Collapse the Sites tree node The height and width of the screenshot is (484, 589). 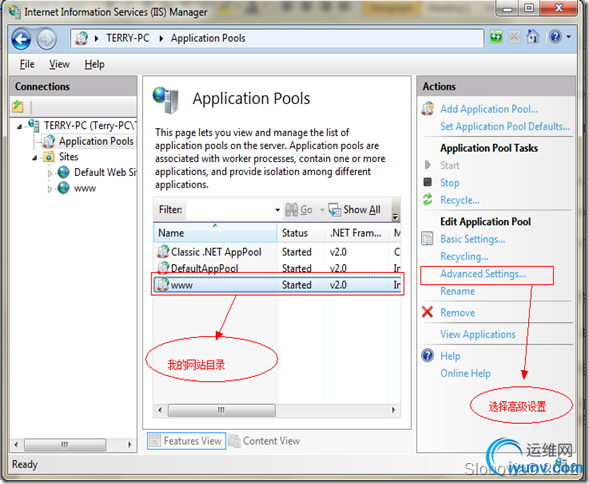click(x=35, y=158)
